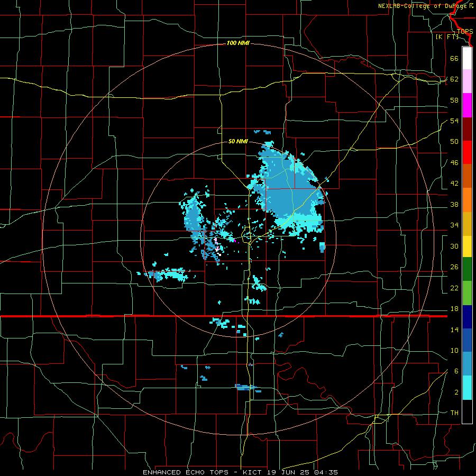The width and height of the screenshot is (476, 476).
Task: Click the 50 NMI range ring label
Action: [238, 141]
